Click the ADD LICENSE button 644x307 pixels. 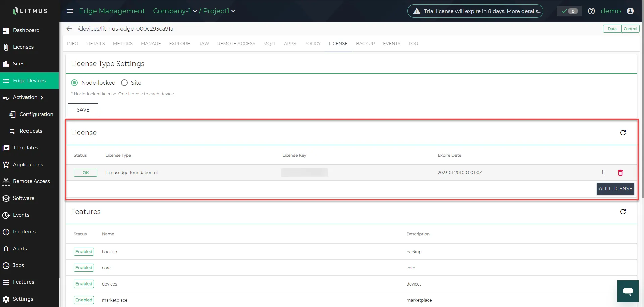coord(615,189)
